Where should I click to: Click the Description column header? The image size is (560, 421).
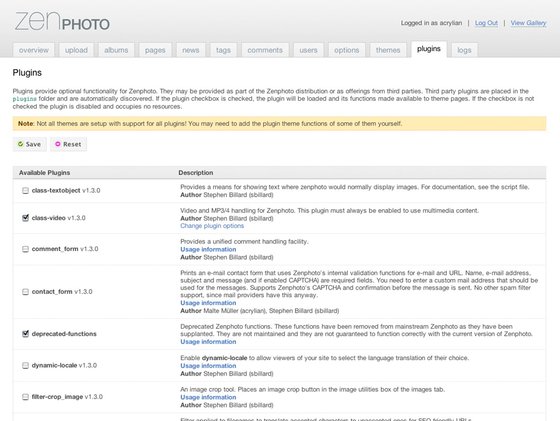[196, 172]
